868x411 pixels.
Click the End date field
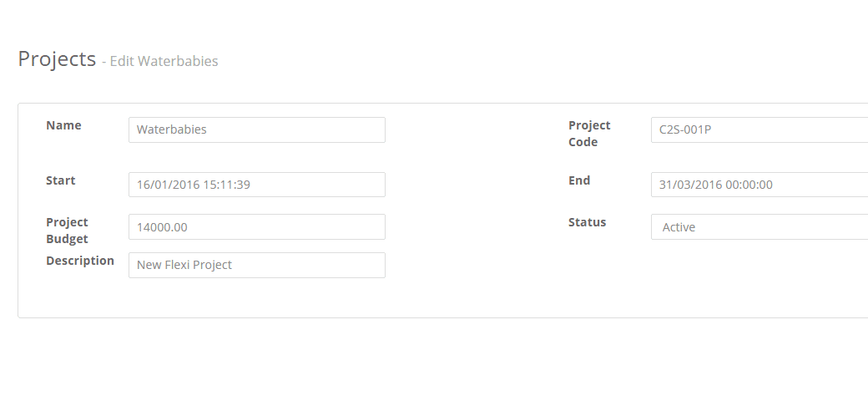[759, 185]
